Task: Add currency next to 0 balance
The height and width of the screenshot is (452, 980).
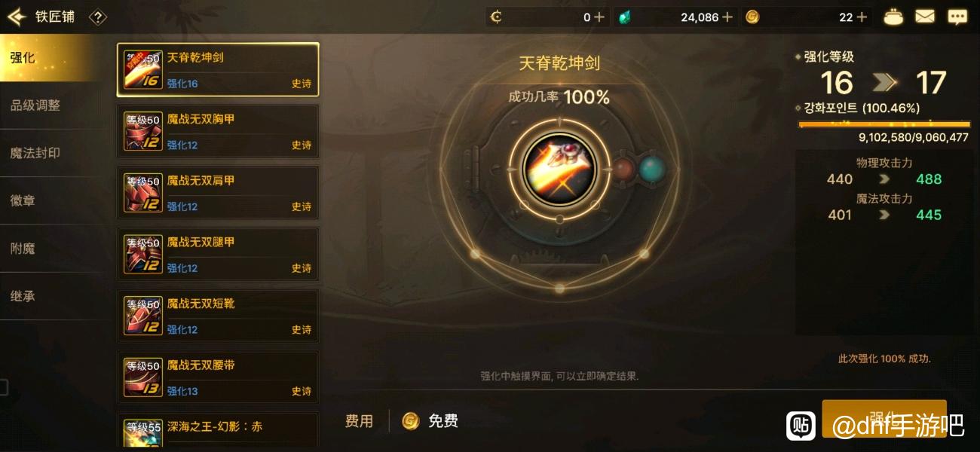Action: pos(599,17)
